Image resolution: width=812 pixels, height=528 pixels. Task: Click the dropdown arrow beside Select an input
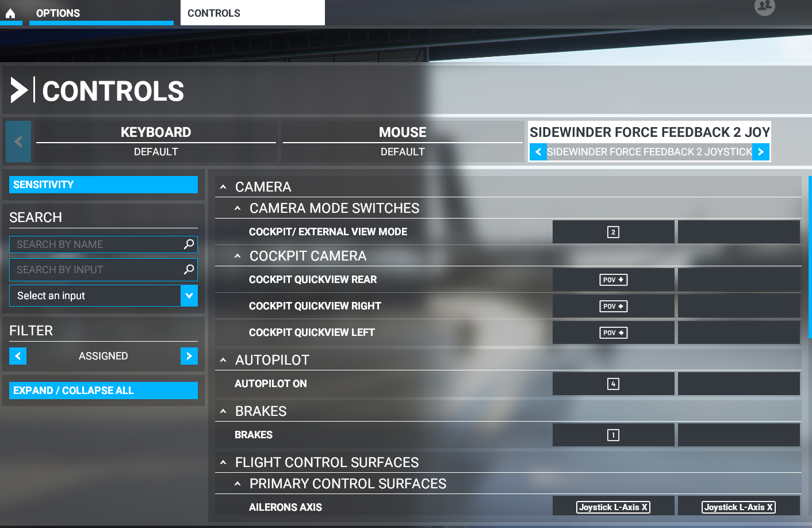pyautogui.click(x=189, y=296)
